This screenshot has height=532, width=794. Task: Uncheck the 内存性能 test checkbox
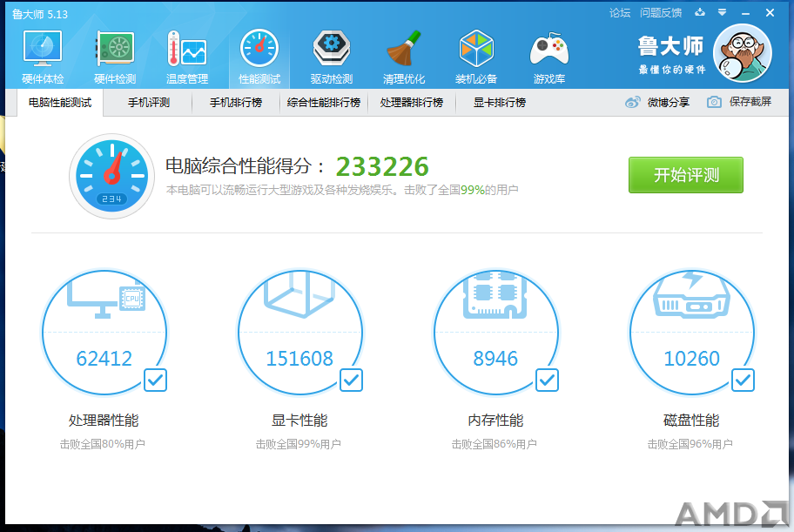click(x=547, y=380)
